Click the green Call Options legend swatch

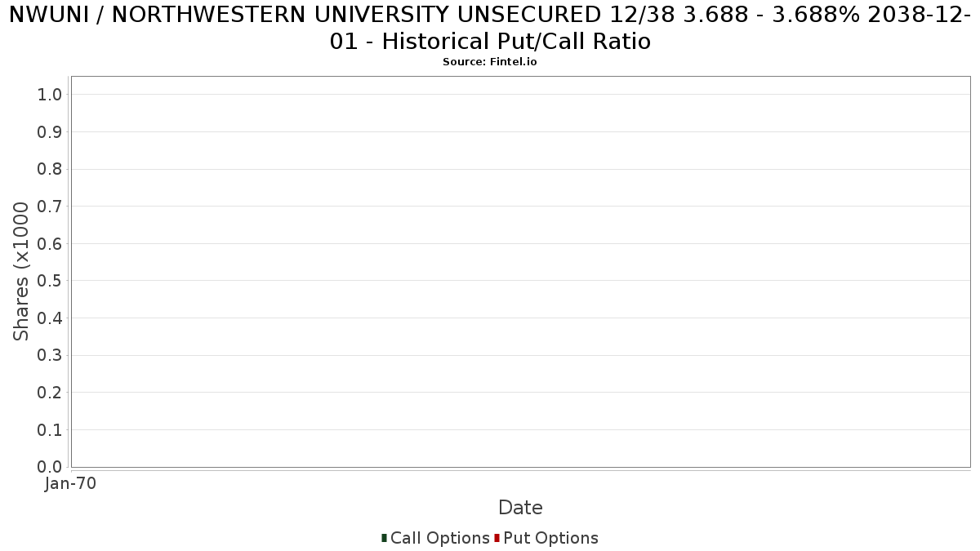[x=384, y=538]
